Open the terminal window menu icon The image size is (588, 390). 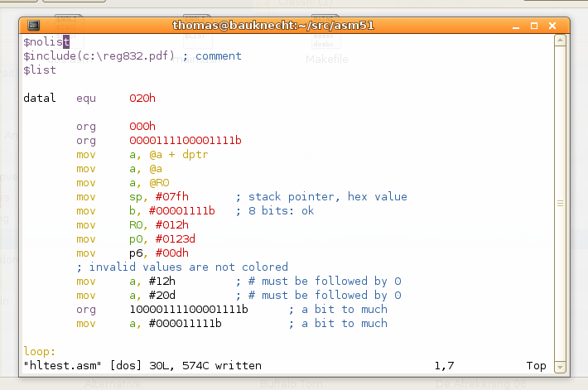click(x=33, y=26)
